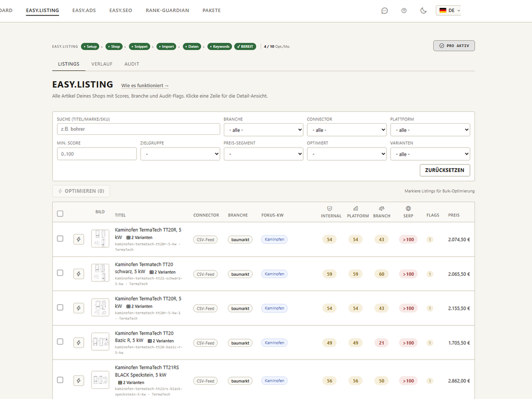The height and width of the screenshot is (399, 532).
Task: Click lightning optimize icon for TT20R 2.074,50 € row
Action: point(78,239)
